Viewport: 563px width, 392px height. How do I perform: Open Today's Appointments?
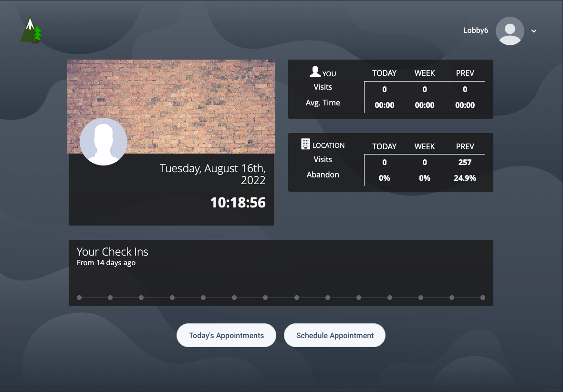tap(226, 335)
